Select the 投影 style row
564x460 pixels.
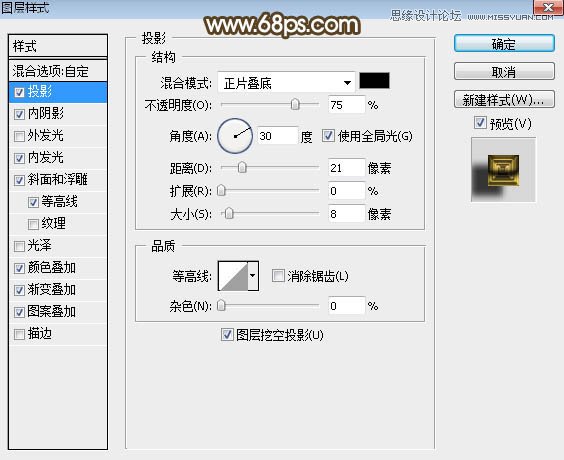(58, 92)
